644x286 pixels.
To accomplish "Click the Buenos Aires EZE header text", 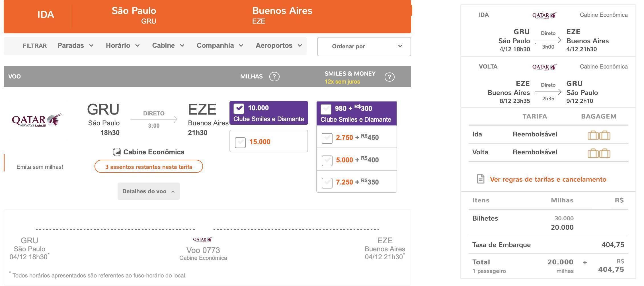I will [x=282, y=15].
